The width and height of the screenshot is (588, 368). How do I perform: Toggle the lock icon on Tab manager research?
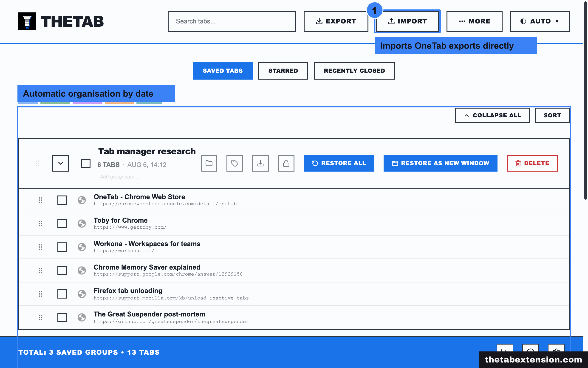point(286,163)
